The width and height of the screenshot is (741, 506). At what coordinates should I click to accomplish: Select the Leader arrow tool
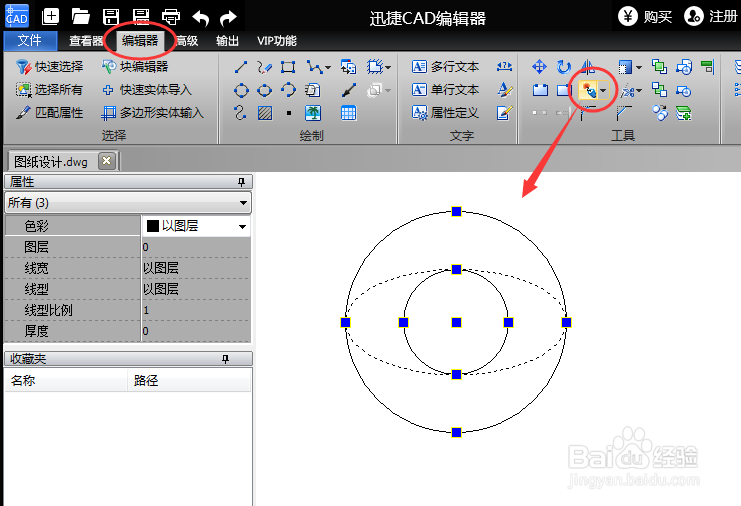[x=349, y=90]
